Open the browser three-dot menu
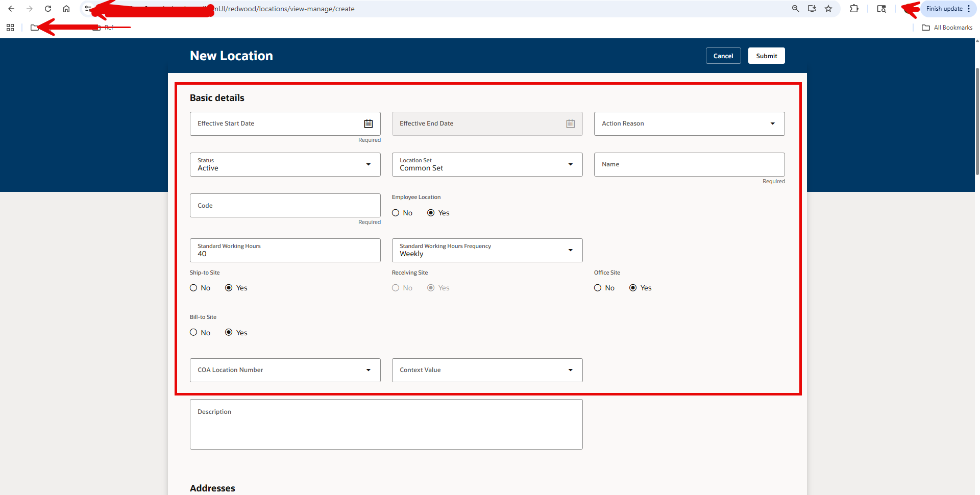980x495 pixels. pos(969,9)
